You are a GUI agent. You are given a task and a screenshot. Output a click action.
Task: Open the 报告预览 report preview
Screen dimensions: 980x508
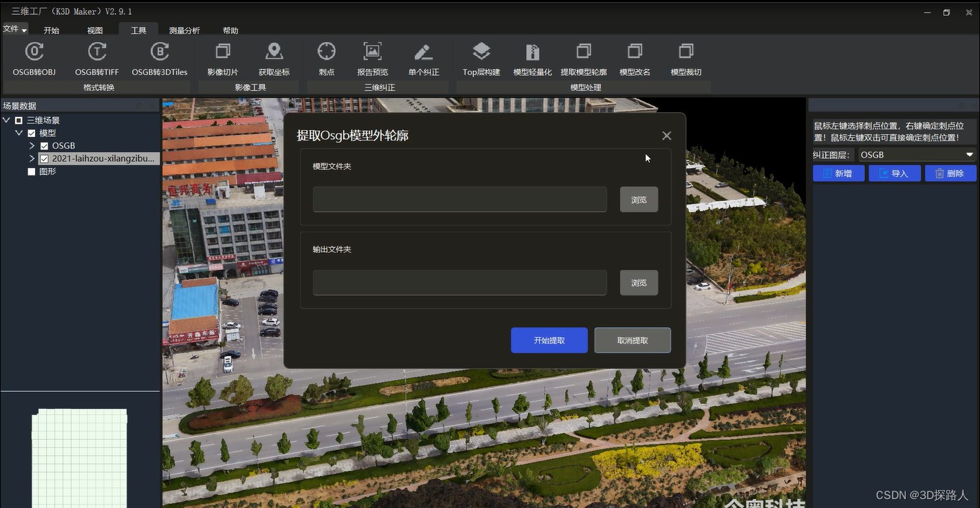(x=372, y=59)
